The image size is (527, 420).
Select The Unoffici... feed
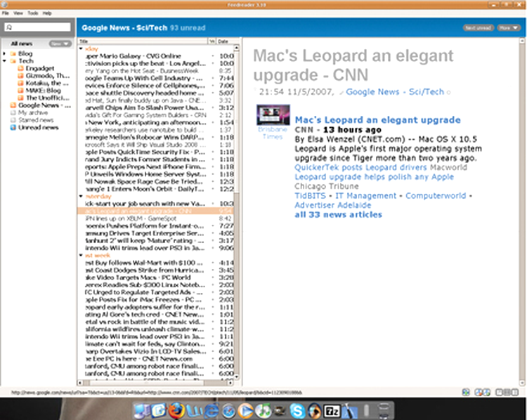coord(47,98)
